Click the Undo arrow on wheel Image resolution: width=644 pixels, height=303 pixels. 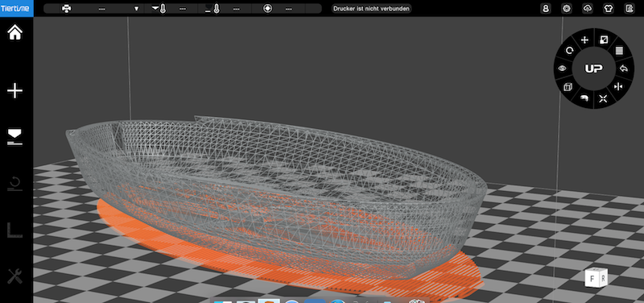(623, 68)
